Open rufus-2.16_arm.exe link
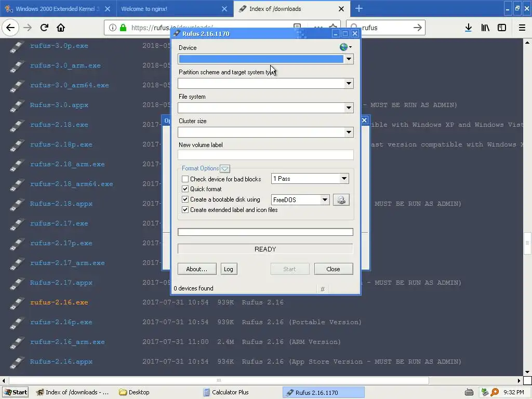 [67, 342]
